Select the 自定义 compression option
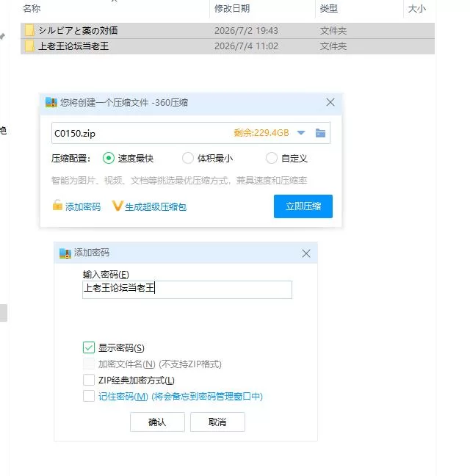The image size is (470, 476). [271, 158]
